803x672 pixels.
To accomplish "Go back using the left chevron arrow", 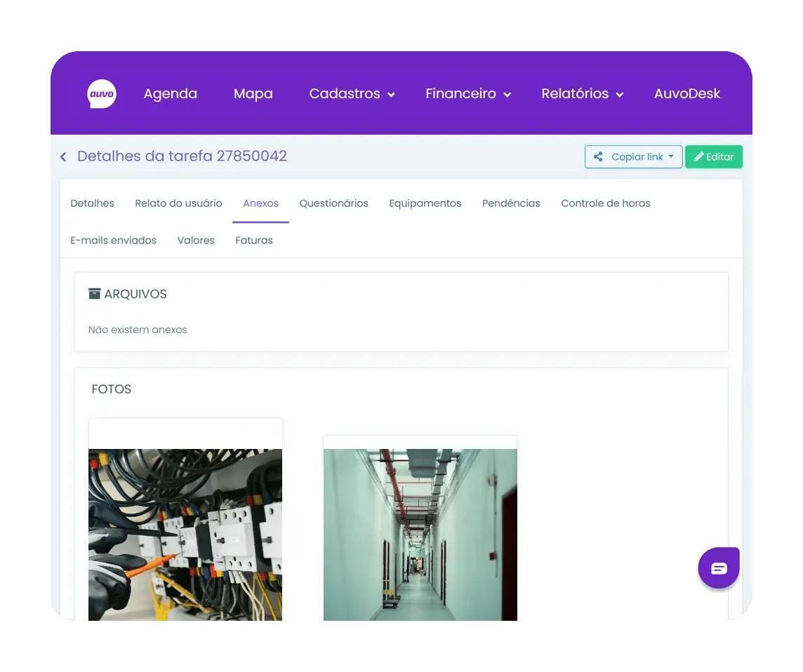I will pyautogui.click(x=63, y=156).
